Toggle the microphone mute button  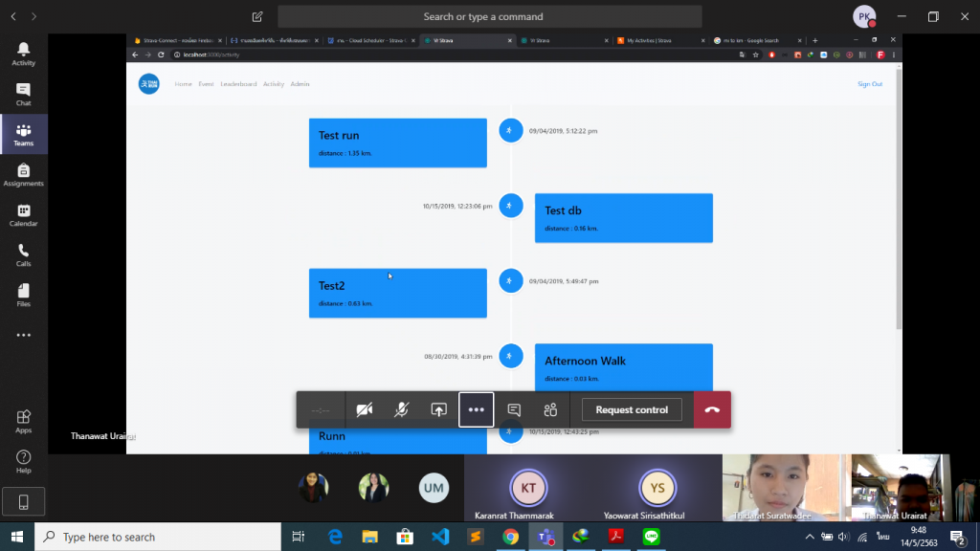401,409
